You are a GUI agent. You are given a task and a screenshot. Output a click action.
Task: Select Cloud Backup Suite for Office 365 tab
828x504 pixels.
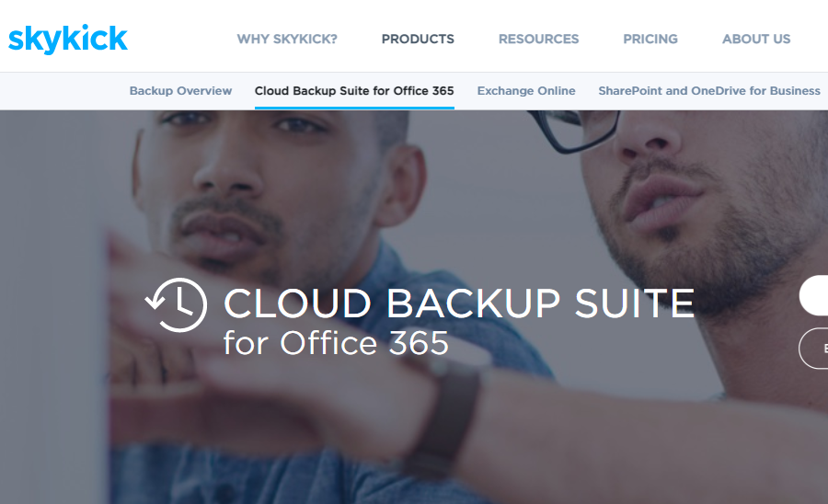tap(354, 91)
